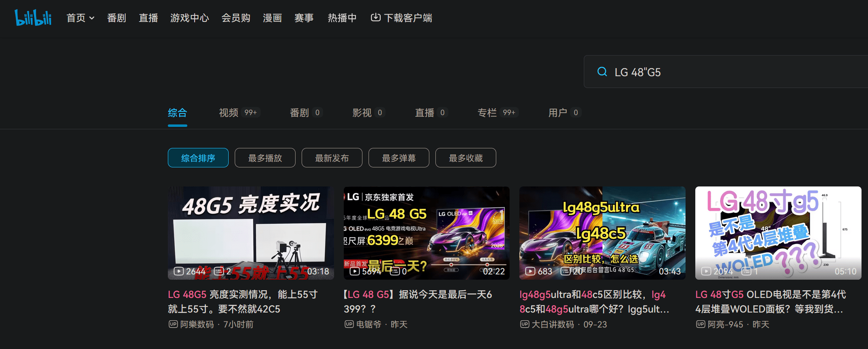Open 会员购 page
Image resolution: width=868 pixels, height=349 pixels.
click(236, 18)
